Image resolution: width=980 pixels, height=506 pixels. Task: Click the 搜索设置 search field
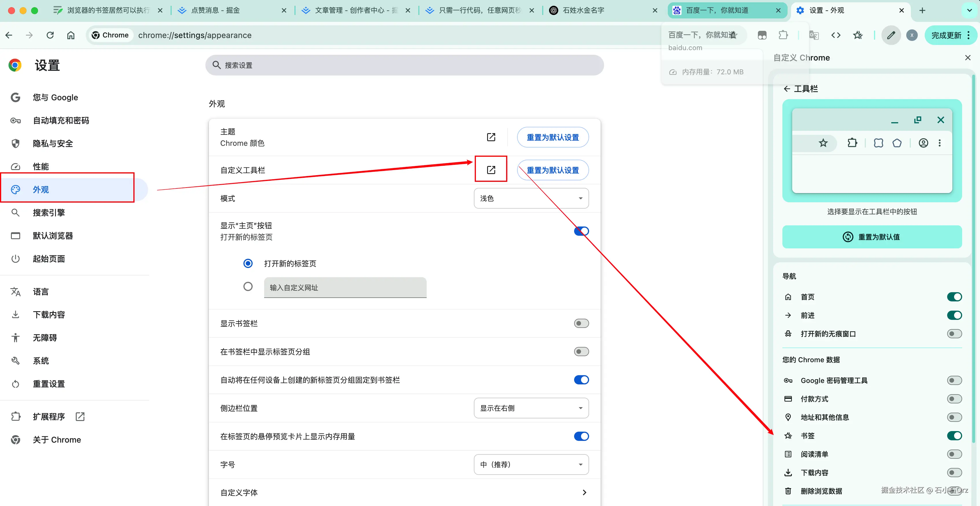404,65
